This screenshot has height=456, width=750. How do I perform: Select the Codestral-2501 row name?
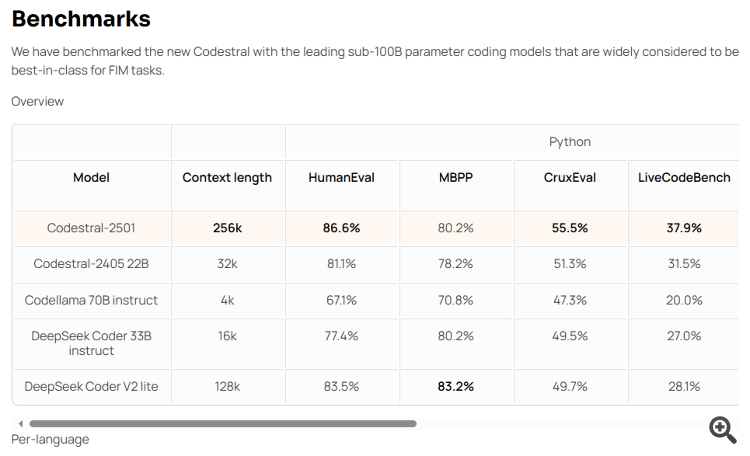coord(92,228)
